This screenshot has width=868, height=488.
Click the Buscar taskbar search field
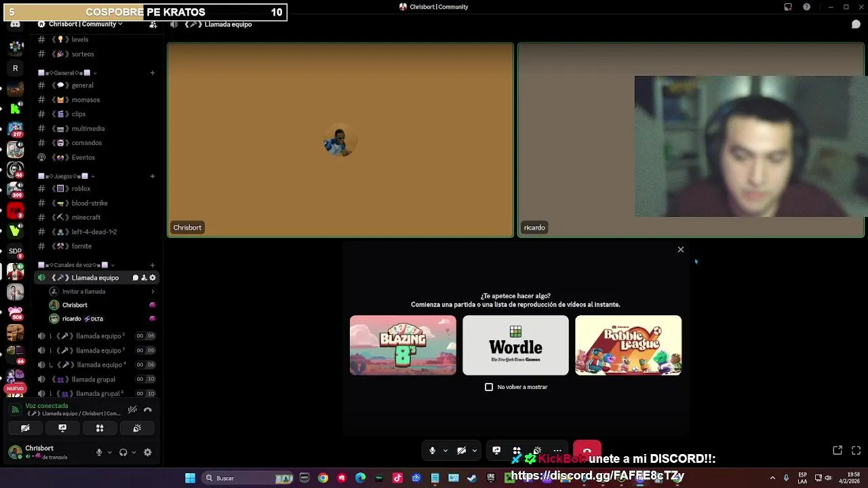tap(248, 478)
